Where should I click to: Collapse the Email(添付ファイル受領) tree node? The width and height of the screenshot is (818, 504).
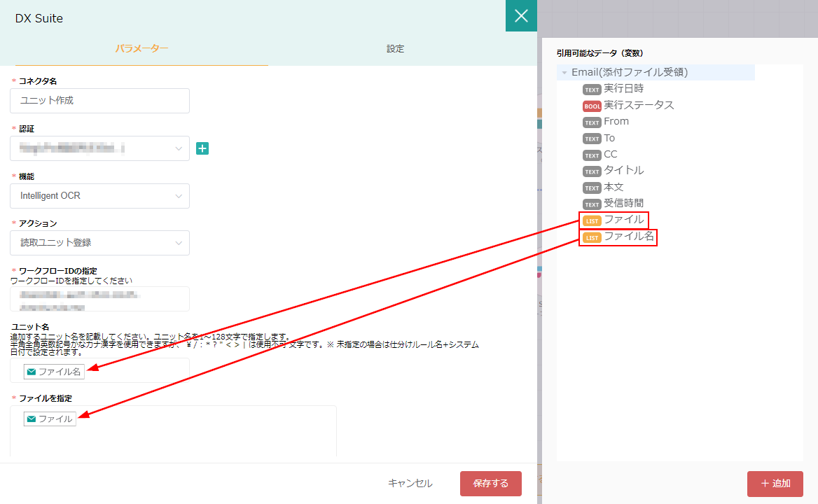click(564, 73)
